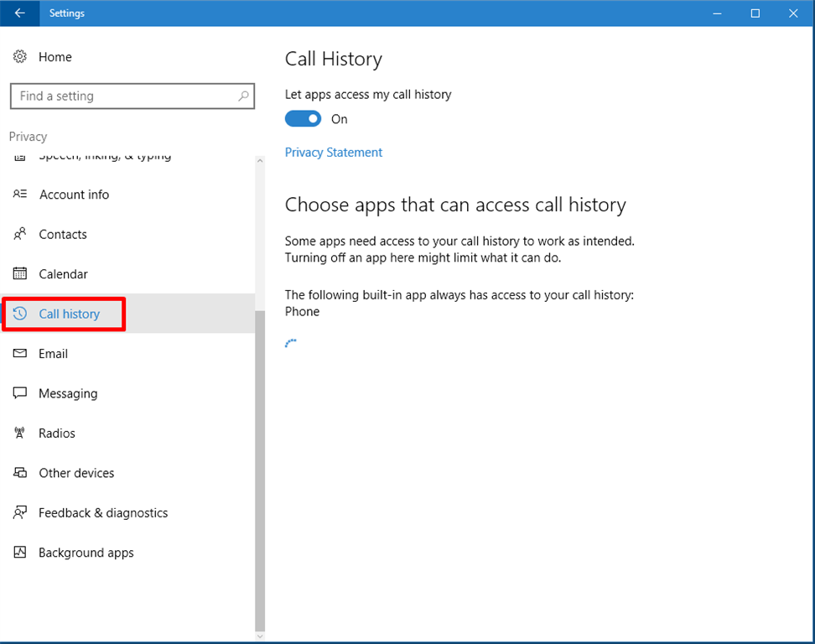Click the Contacts people icon
The image size is (815, 644).
tap(20, 235)
